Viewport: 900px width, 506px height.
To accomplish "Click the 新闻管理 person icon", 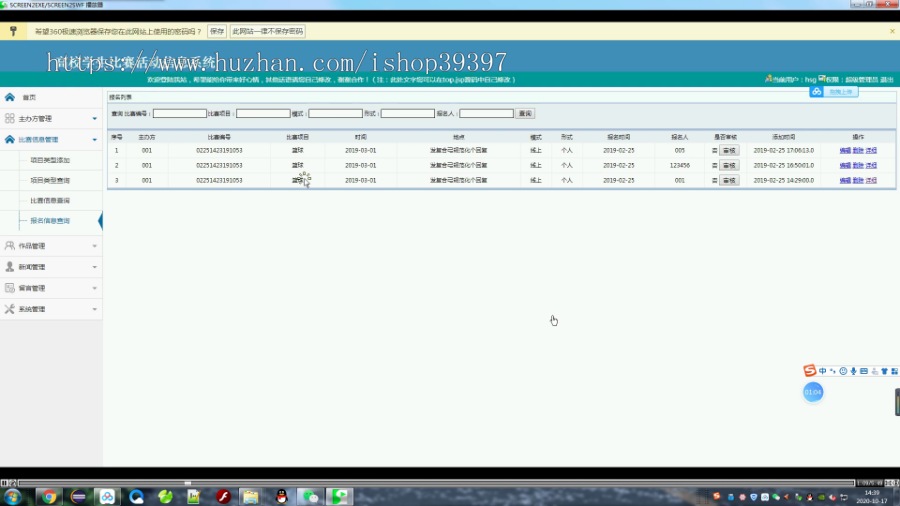I will tap(10, 267).
